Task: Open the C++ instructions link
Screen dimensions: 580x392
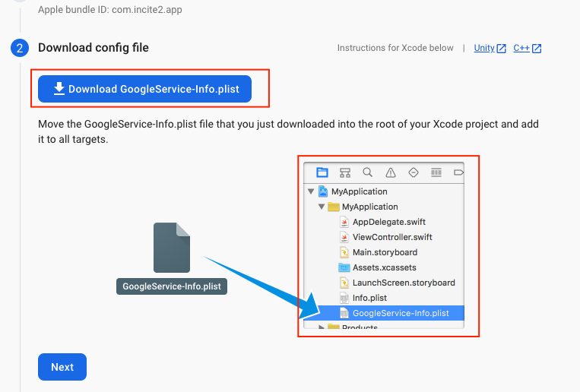Action: point(521,48)
